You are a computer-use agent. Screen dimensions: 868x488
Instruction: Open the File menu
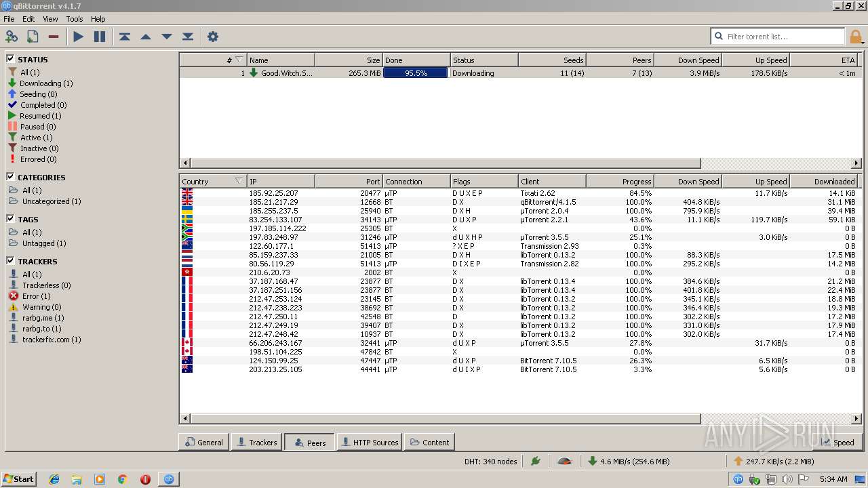click(9, 19)
